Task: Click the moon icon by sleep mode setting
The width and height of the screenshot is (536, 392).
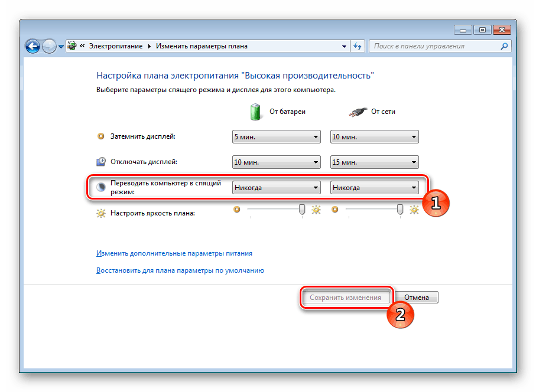Action: (101, 187)
